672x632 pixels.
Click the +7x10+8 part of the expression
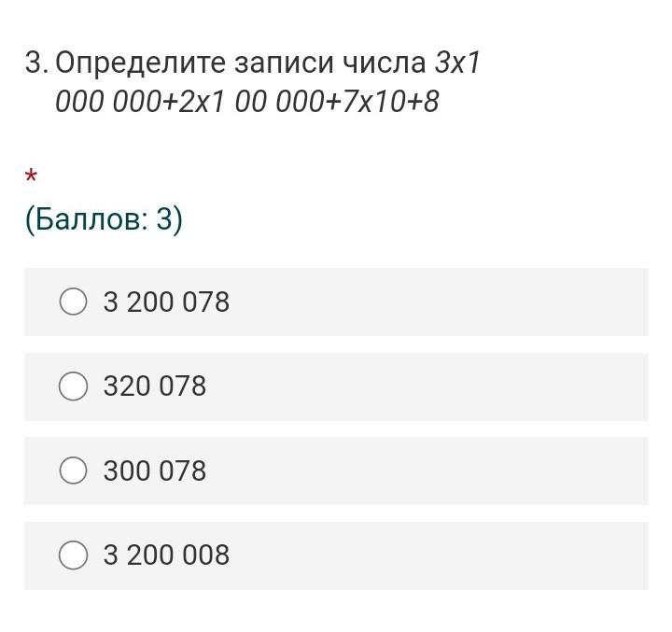(x=383, y=102)
